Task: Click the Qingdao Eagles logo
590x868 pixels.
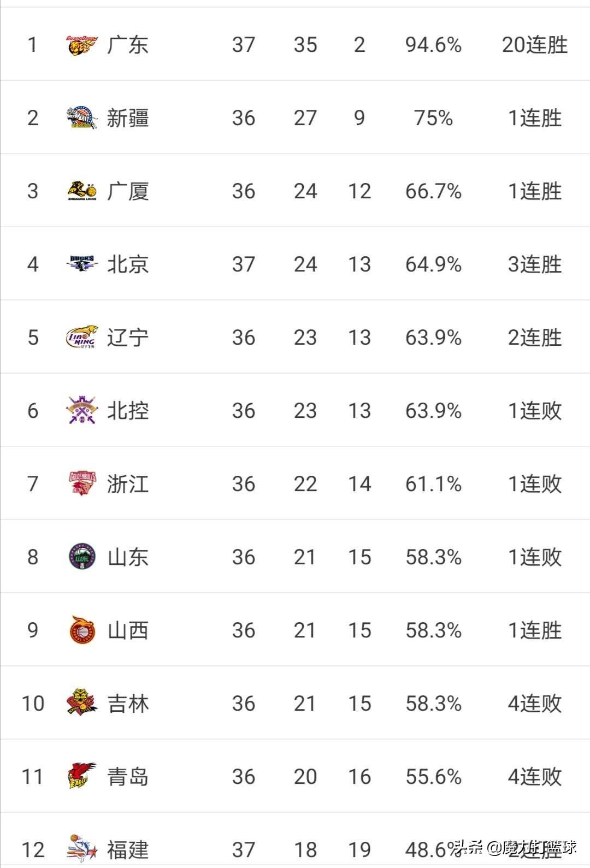Action: click(82, 776)
